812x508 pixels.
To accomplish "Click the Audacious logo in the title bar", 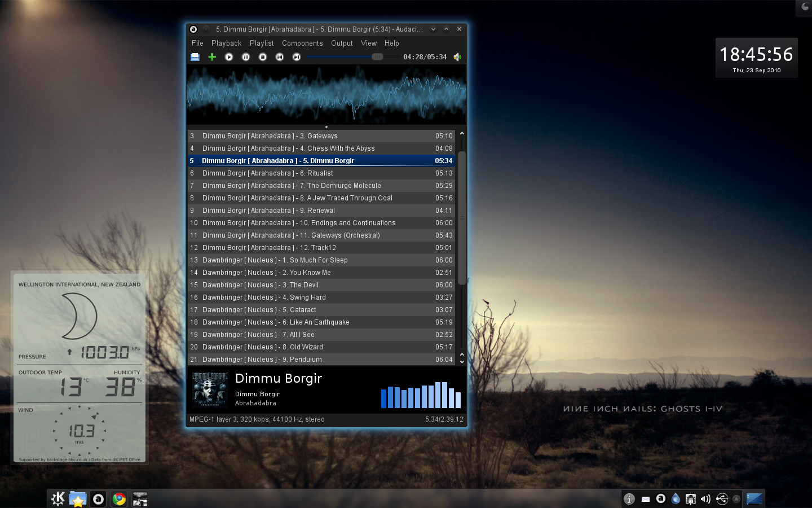I will pyautogui.click(x=193, y=29).
